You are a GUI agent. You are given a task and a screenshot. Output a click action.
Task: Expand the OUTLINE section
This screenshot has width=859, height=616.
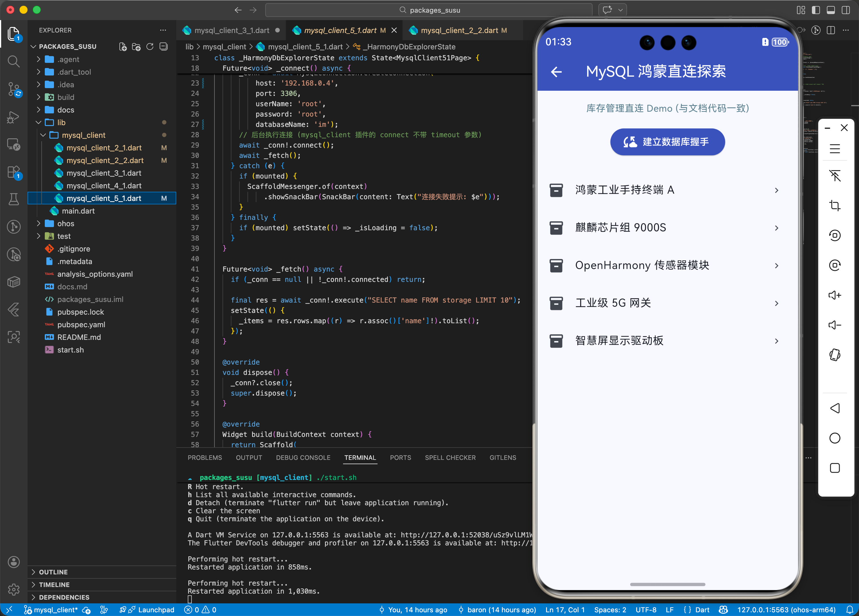pyautogui.click(x=102, y=572)
